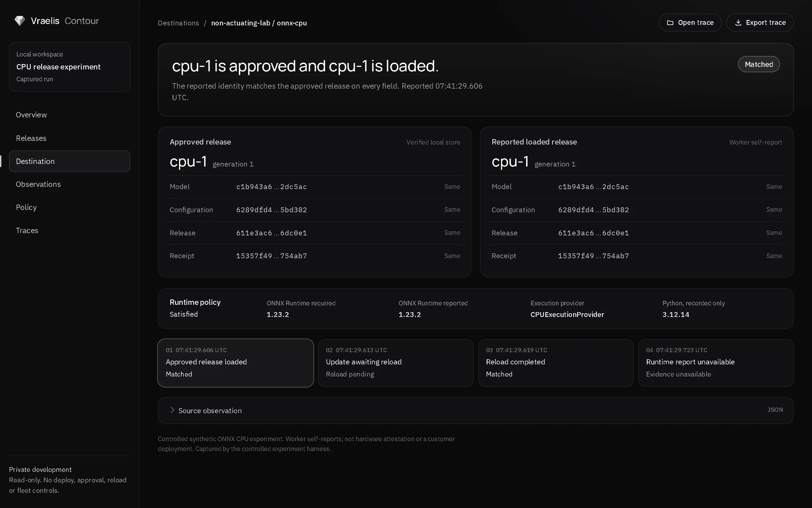Click the Private development footer text
Screen dimensions: 812x508
[40, 470]
